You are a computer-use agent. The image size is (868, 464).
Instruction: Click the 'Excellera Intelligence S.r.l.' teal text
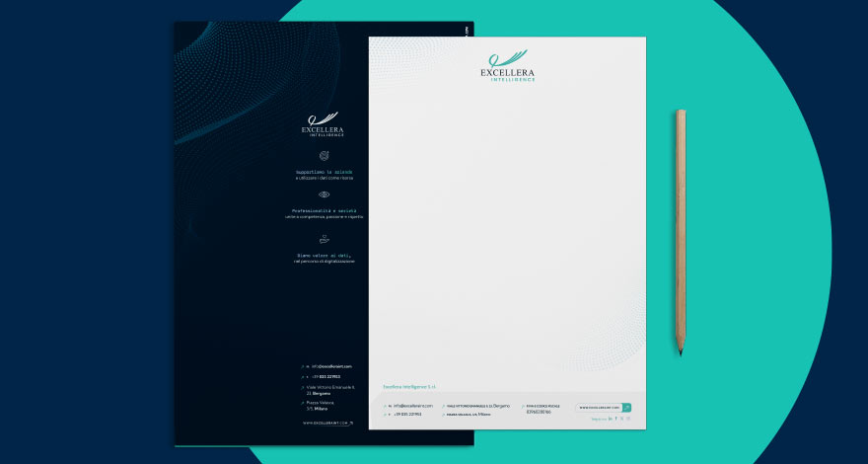click(409, 386)
